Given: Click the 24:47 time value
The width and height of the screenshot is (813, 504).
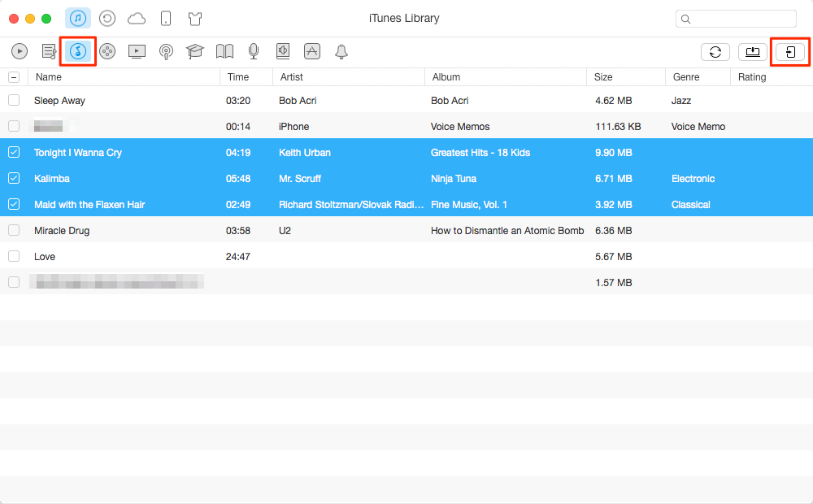Looking at the screenshot, I should point(238,256).
